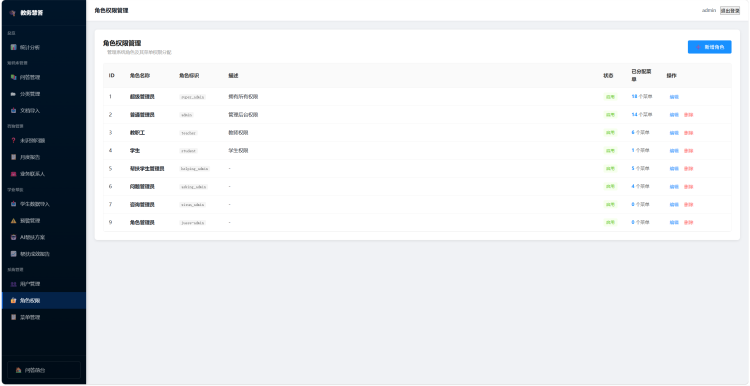Click the 管理后台权限 description cell
The image size is (750, 386).
point(243,115)
